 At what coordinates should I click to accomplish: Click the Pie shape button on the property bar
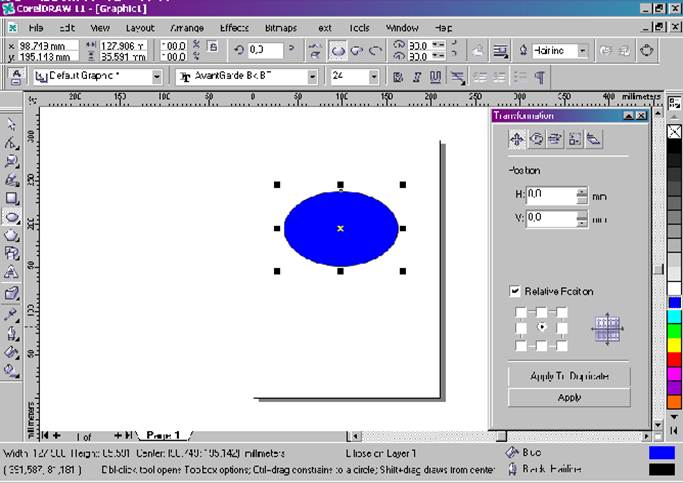click(x=357, y=51)
